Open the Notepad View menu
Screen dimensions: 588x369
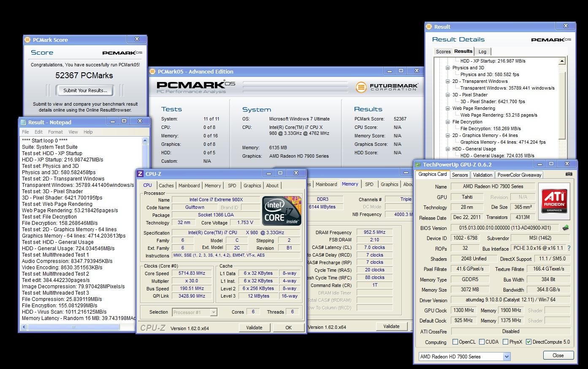coord(73,132)
